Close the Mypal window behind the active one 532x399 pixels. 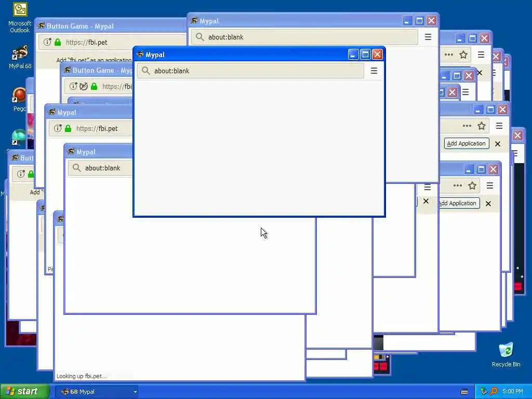click(431, 21)
